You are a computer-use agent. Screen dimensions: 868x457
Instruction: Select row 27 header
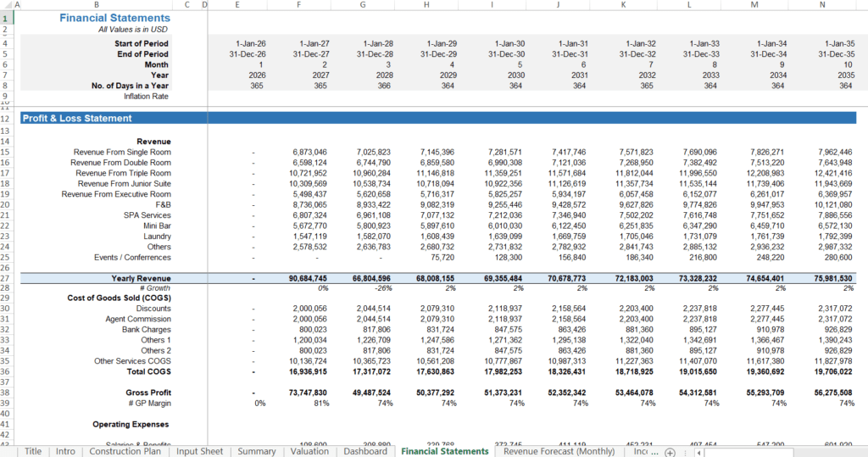[6, 278]
